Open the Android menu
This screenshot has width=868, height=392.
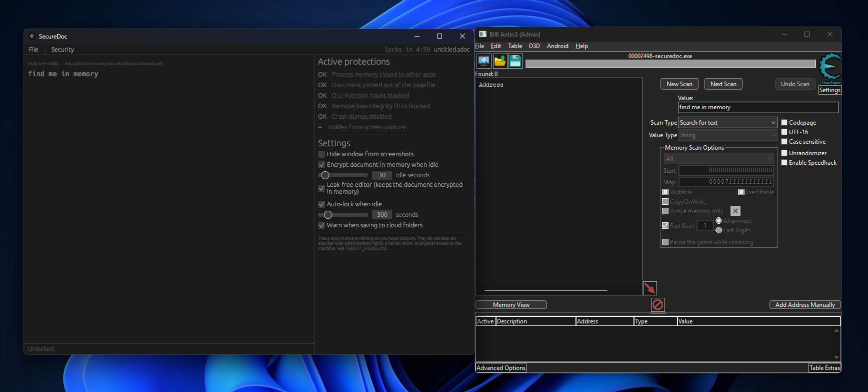pos(557,46)
